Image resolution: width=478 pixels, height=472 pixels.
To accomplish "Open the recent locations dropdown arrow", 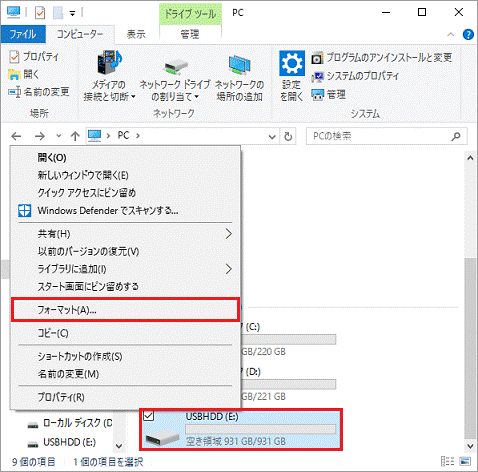I will tap(59, 136).
